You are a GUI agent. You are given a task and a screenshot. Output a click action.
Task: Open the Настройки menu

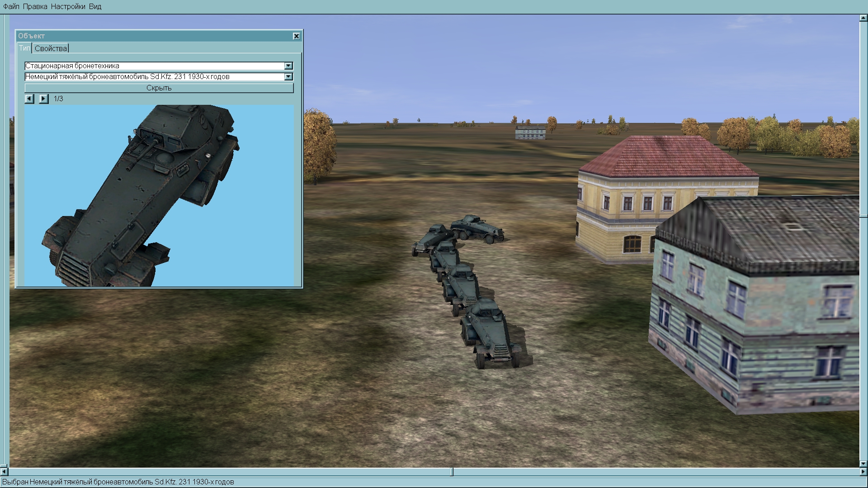pyautogui.click(x=68, y=7)
